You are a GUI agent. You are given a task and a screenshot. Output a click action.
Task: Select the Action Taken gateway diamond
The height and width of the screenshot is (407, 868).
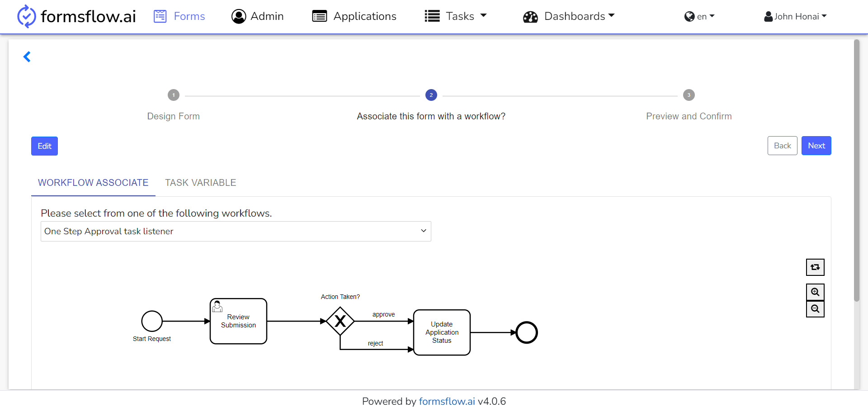click(x=340, y=321)
